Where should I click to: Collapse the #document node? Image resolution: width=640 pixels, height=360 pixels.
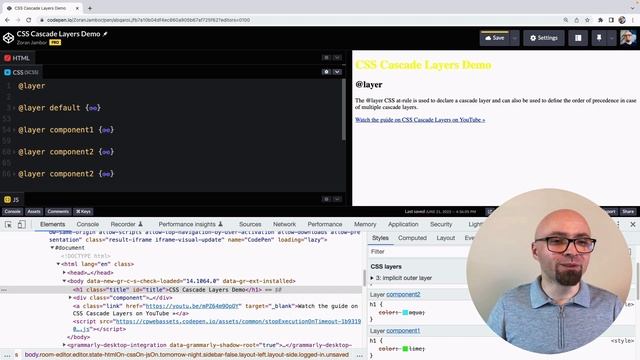point(52,248)
